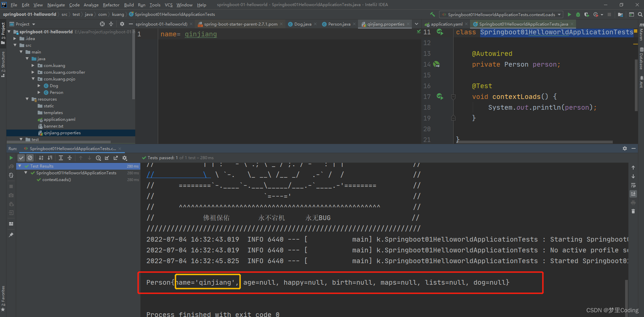
Task: Open run configuration dropdown
Action: pyautogui.click(x=501, y=14)
